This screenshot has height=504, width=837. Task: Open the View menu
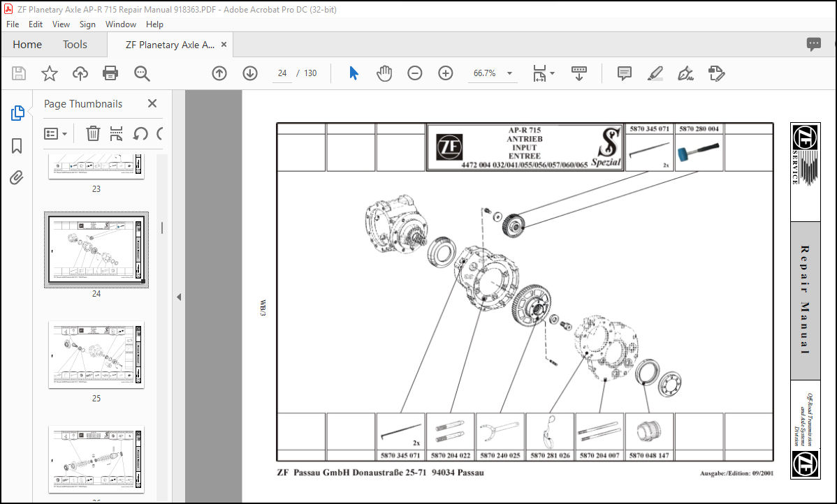pyautogui.click(x=61, y=24)
